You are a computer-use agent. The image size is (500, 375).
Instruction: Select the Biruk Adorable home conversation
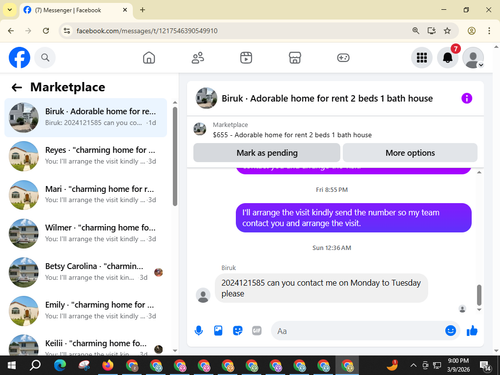tap(86, 118)
